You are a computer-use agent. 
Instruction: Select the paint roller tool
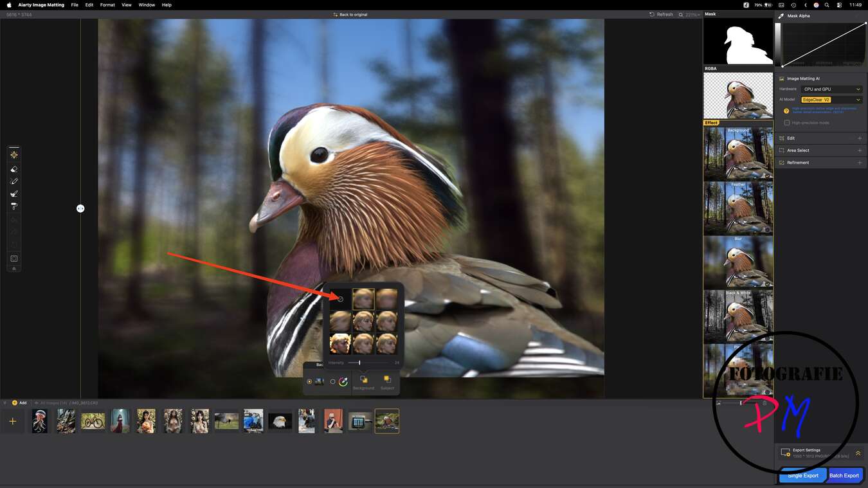pyautogui.click(x=14, y=206)
